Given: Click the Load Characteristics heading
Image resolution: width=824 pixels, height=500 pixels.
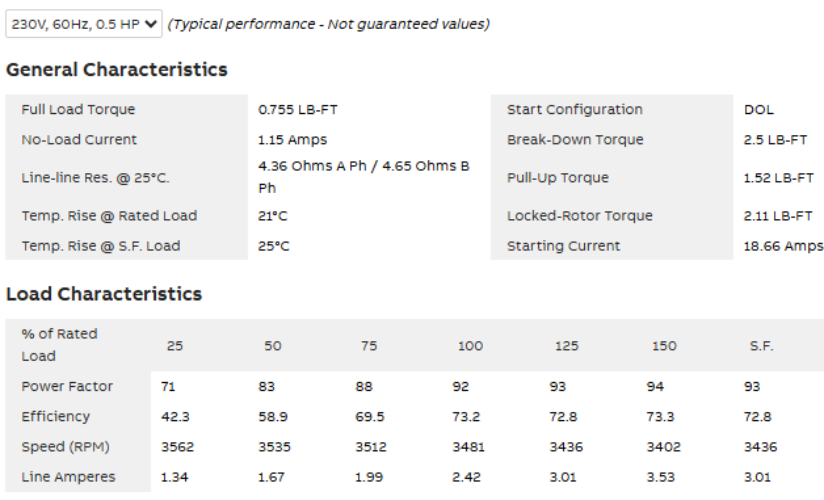Looking at the screenshot, I should coord(104,294).
